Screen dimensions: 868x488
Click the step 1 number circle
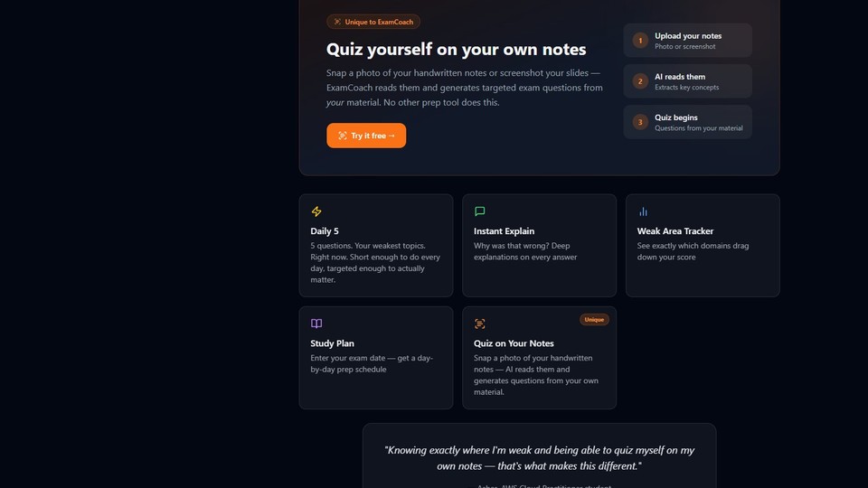[x=640, y=41]
